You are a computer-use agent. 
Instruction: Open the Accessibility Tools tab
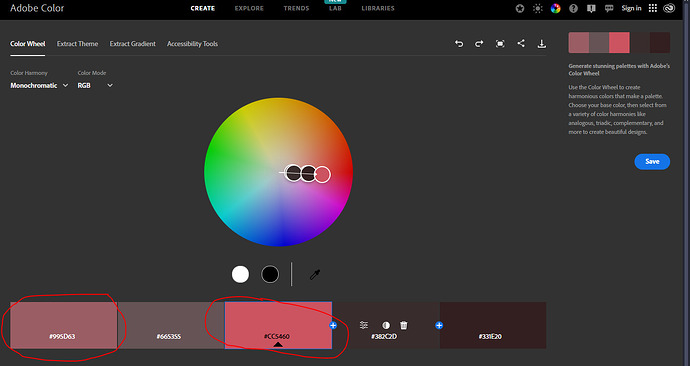192,44
